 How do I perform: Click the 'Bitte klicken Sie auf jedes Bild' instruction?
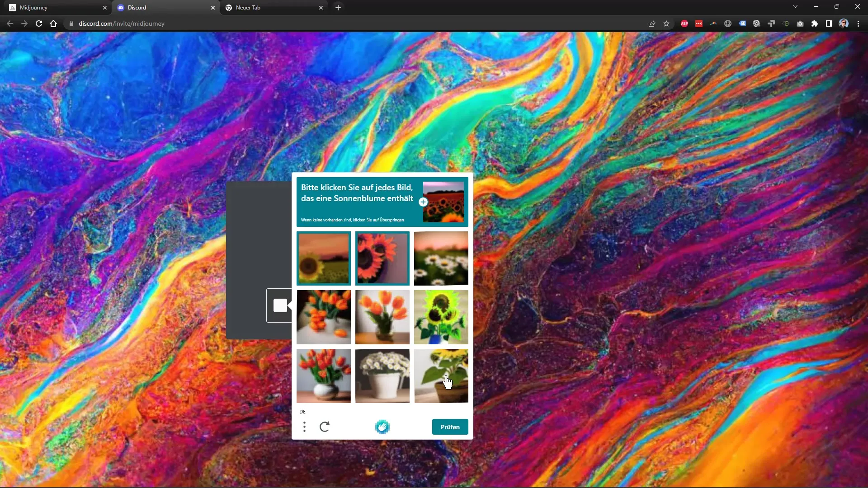[357, 193]
